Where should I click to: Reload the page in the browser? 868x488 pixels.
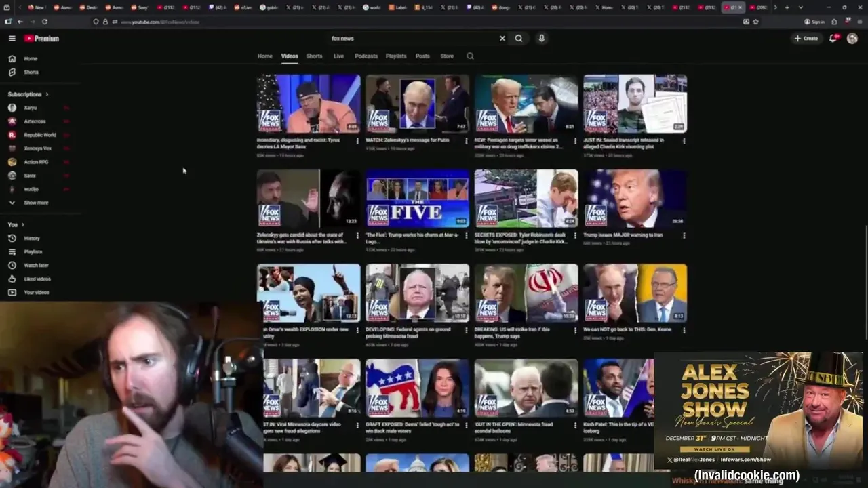pyautogui.click(x=45, y=22)
